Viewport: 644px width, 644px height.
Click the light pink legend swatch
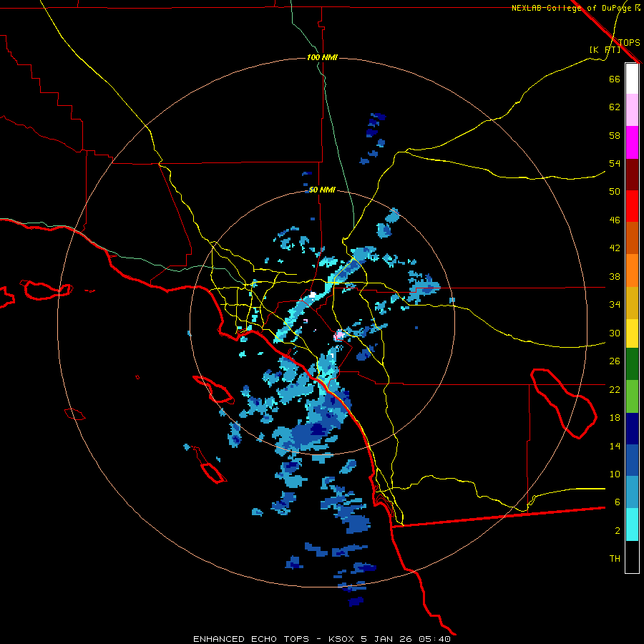point(632,110)
